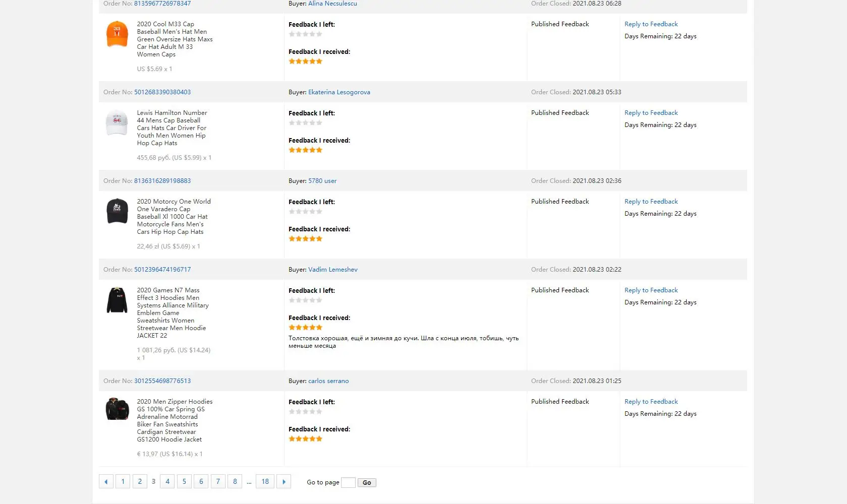Viewport: 847px width, 504px height.
Task: View buyer Alina Necsulescu's profile
Action: (x=332, y=4)
